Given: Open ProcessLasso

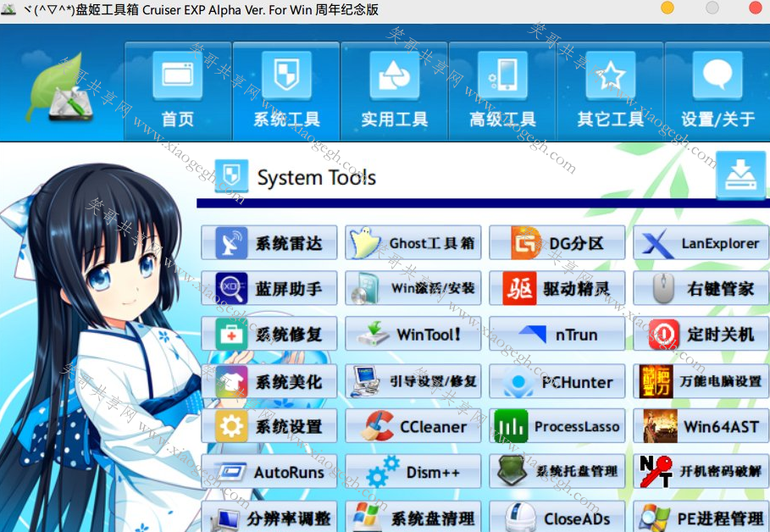Looking at the screenshot, I should (x=557, y=426).
